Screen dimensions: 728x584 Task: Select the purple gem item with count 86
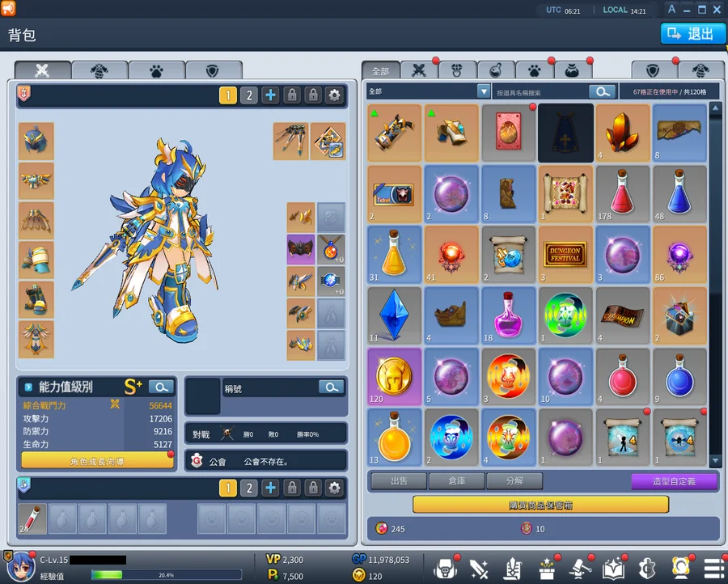(679, 255)
